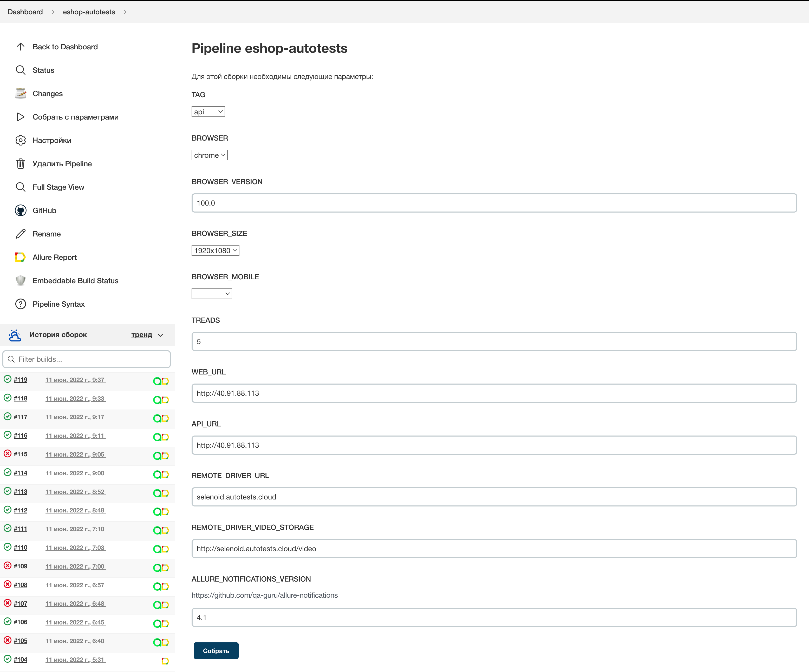Click the Pipeline Syntax question mark icon

click(21, 304)
